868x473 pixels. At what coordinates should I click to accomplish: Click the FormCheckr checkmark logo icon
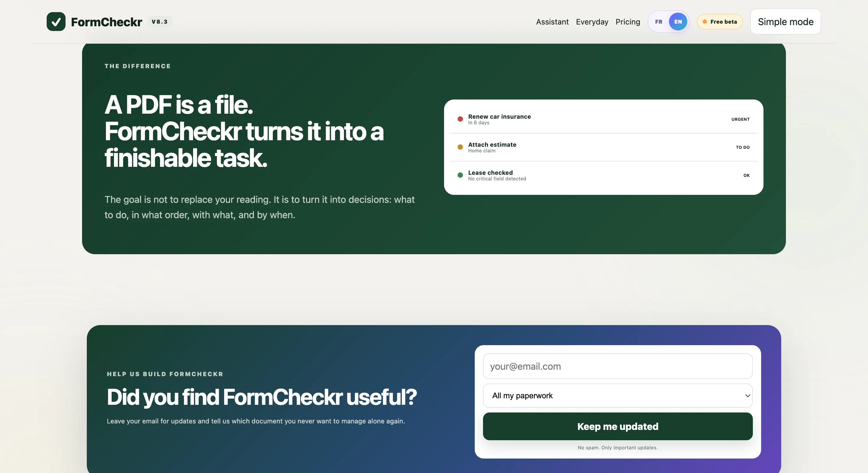coord(56,22)
